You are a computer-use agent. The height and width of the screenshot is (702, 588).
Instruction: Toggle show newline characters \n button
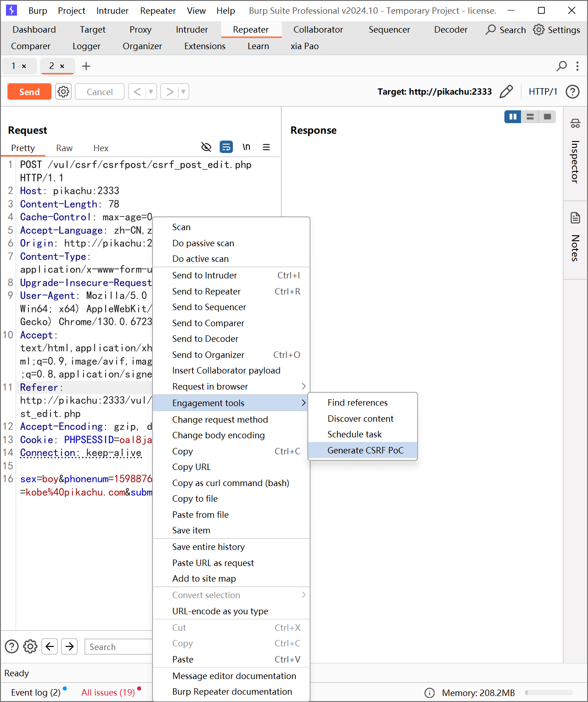(246, 147)
